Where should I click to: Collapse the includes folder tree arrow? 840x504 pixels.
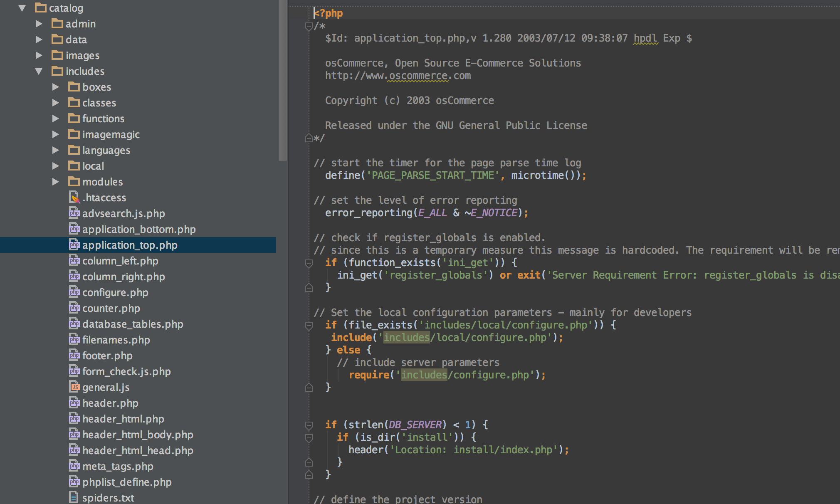[x=39, y=71]
